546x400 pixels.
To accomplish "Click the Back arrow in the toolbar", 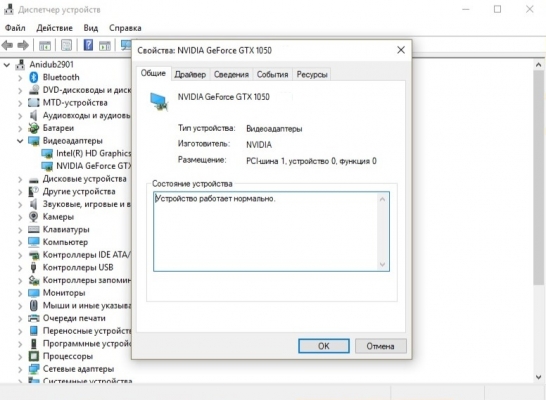I will (7, 45).
